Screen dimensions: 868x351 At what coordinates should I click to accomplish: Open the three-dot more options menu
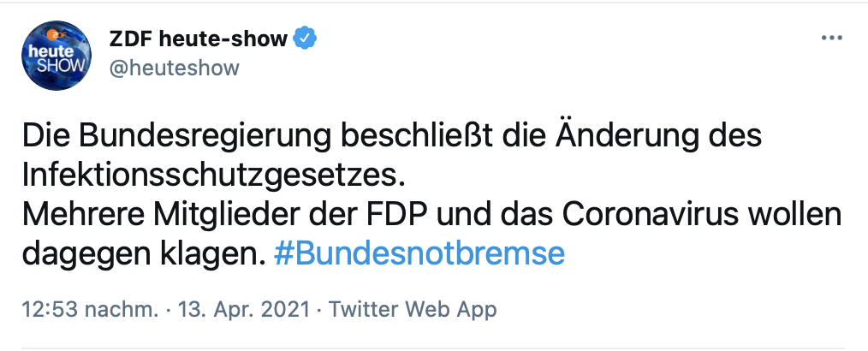(832, 39)
